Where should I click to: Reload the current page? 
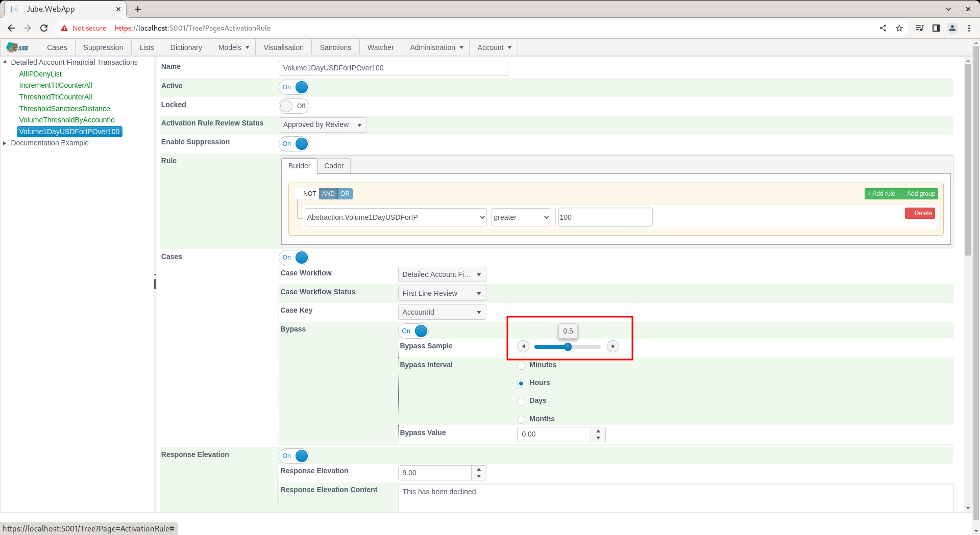(44, 28)
